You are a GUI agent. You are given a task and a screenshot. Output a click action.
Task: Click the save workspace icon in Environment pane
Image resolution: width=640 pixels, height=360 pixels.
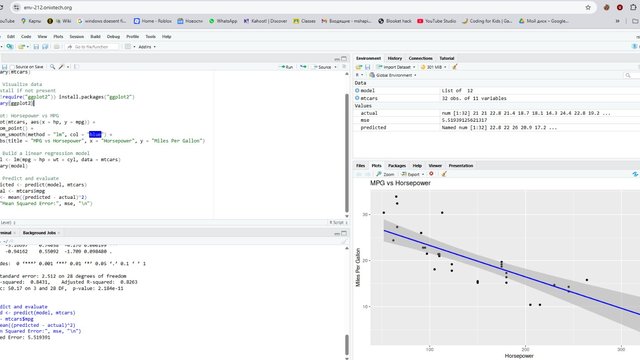[367, 67]
